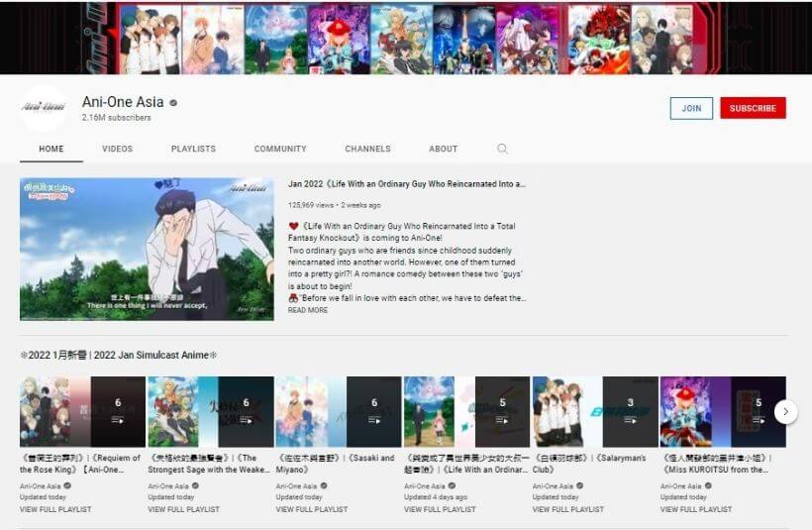Switch to the Playlists tab
This screenshot has width=812, height=530.
click(x=193, y=149)
